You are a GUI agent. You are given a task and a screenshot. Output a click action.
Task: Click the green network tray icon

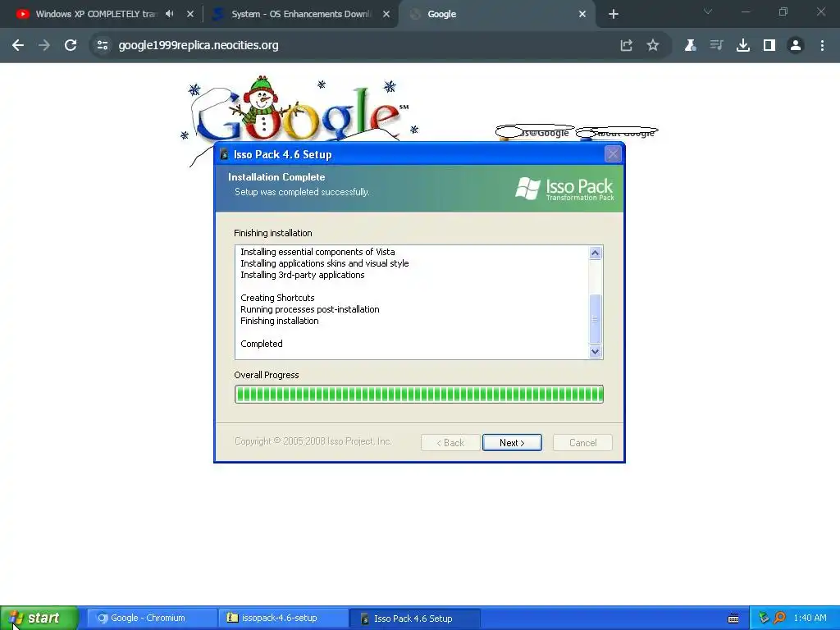[764, 619]
